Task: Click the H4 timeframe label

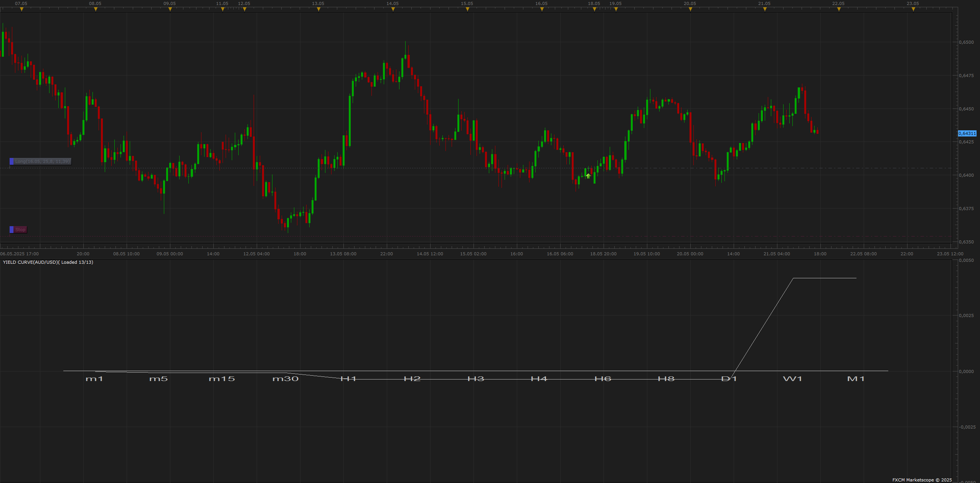Action: pos(539,379)
